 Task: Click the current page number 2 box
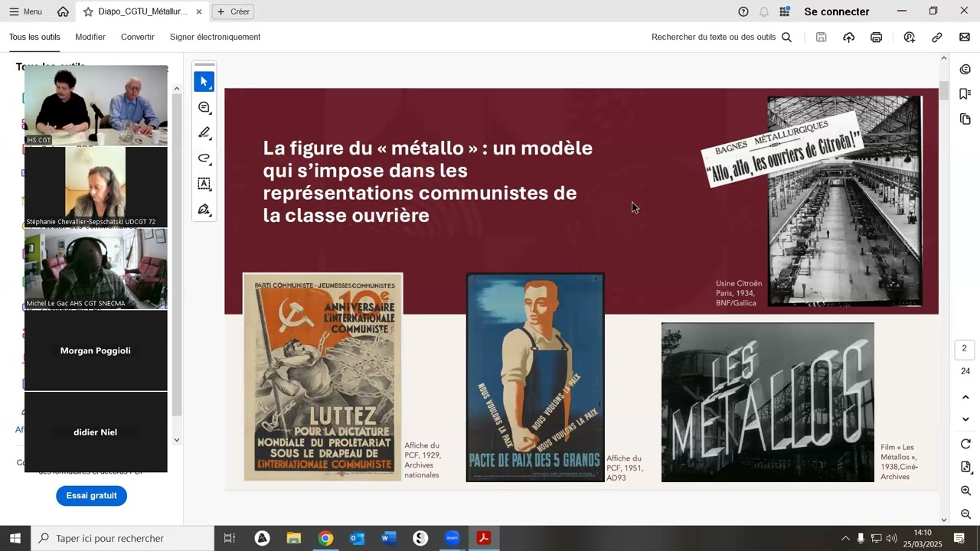pyautogui.click(x=965, y=349)
